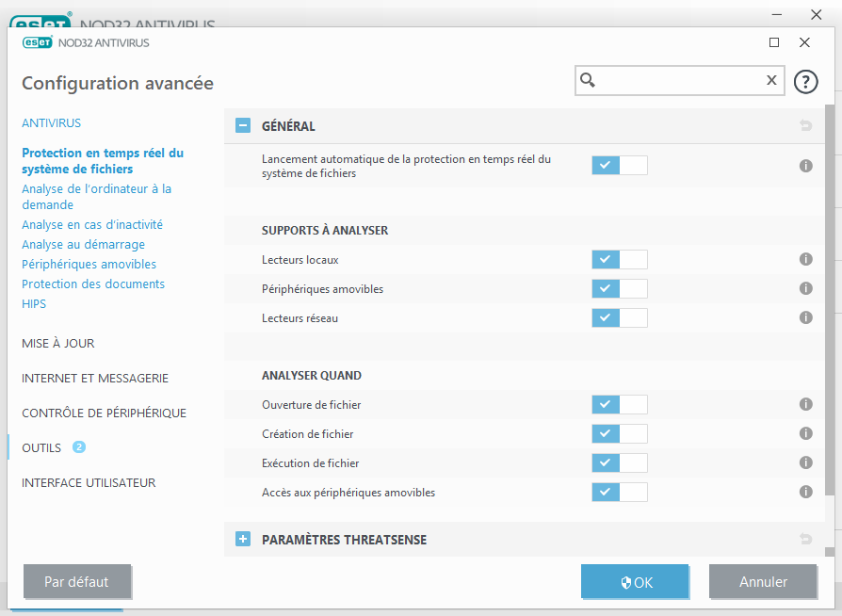
Task: Click Annuler to cancel changes
Action: [x=763, y=582]
